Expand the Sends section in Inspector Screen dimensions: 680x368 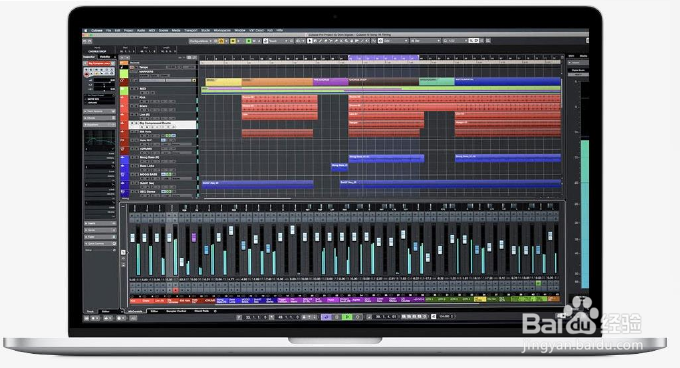[x=100, y=230]
